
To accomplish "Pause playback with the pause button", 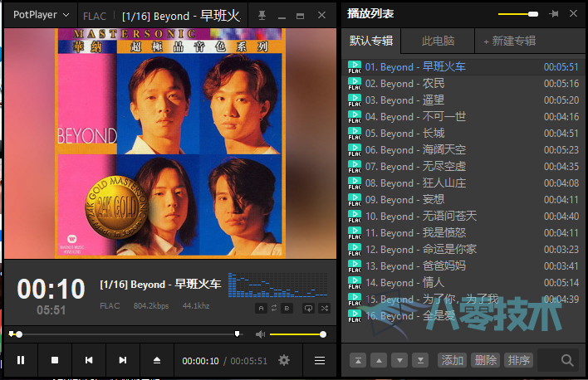I will point(21,360).
